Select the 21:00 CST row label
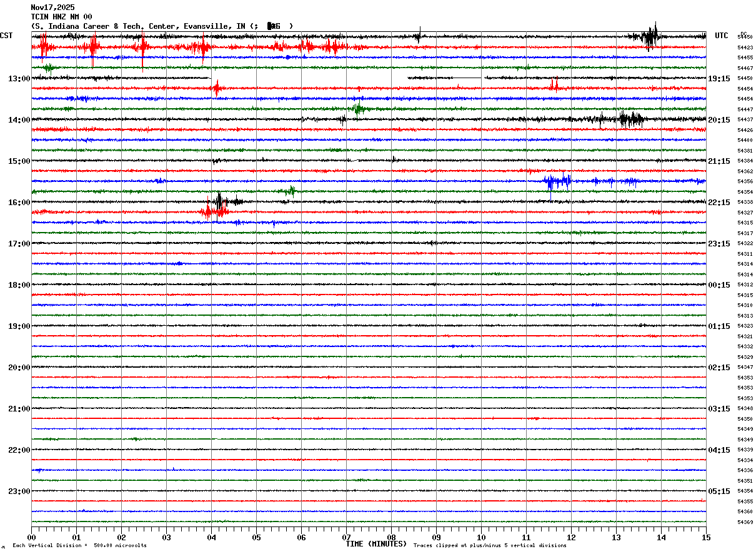The image size is (756, 554). 19,409
